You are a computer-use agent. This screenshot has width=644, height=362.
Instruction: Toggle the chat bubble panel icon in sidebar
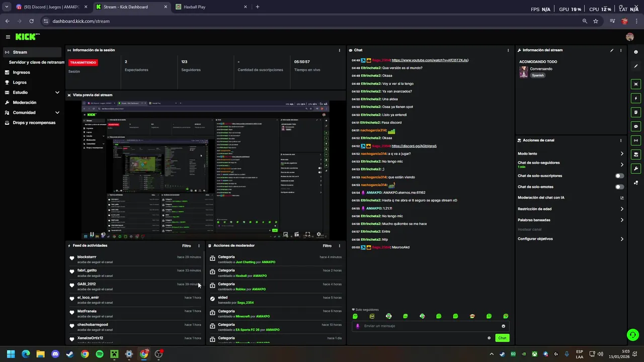(636, 126)
